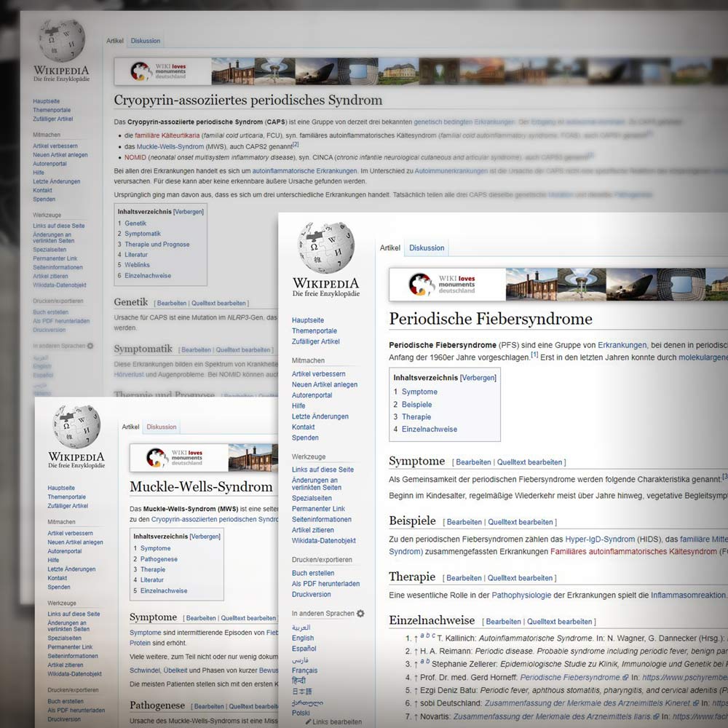Viewport: 728px width, 728px height.
Task: Click 'Pathogenese' in Muckle-Wells-Syndrom contents list
Action: pos(159,559)
